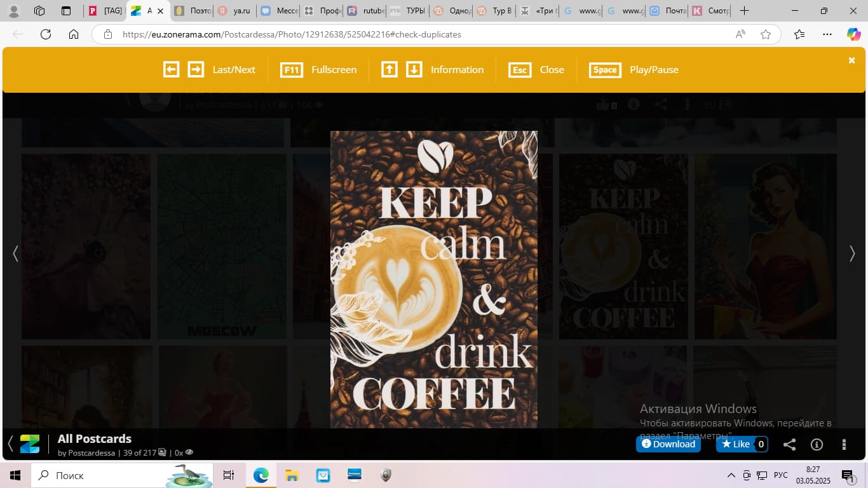Click the Space key icon for Play/Pause
868x488 pixels.
[x=605, y=69]
